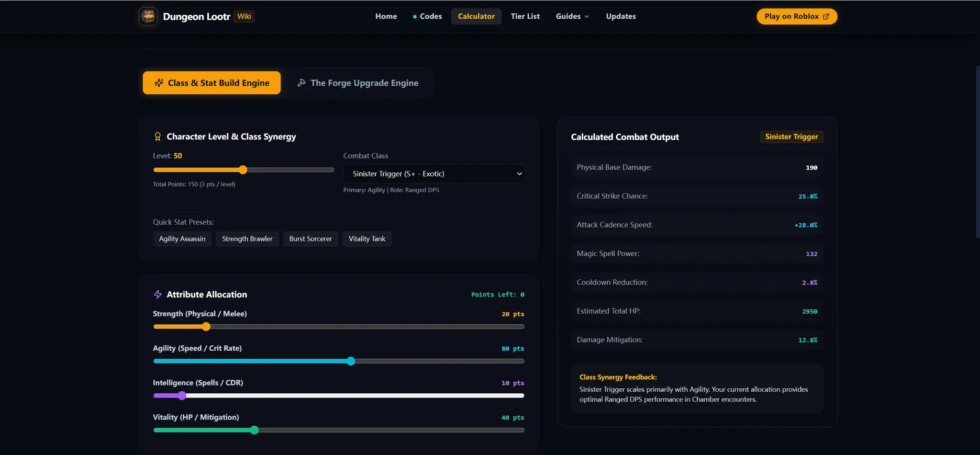Click the hammer icon on The Forge Upgrade Engine
Viewport: 980px width, 455px height.
301,83
